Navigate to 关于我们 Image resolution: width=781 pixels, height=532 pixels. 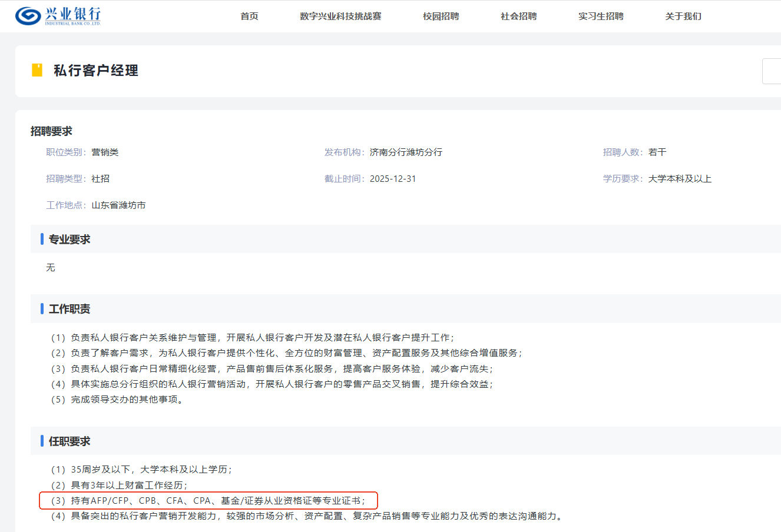coord(683,16)
